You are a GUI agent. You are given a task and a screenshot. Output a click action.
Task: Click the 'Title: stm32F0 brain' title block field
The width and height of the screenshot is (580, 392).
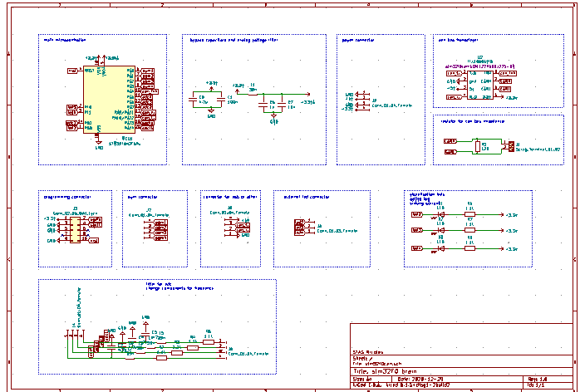coord(385,371)
